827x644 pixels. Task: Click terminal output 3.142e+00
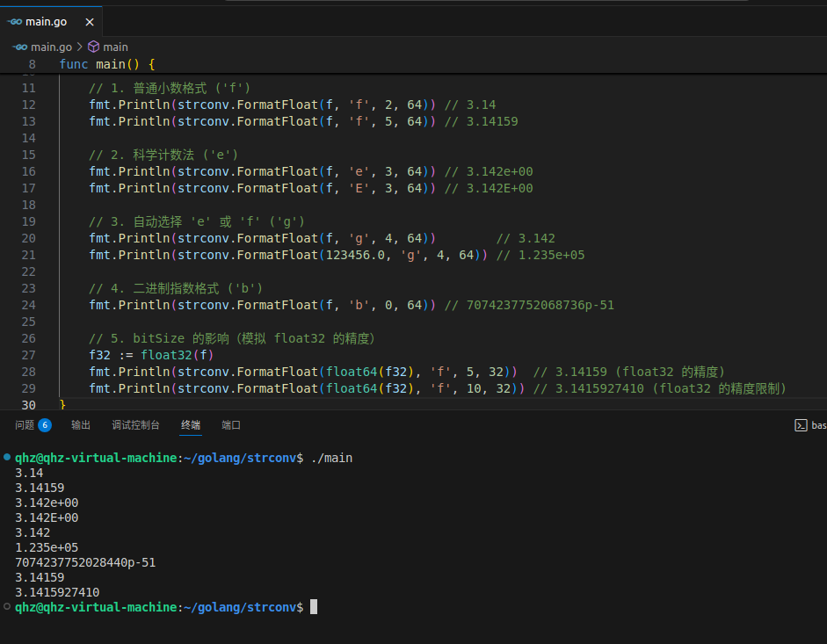pos(47,503)
